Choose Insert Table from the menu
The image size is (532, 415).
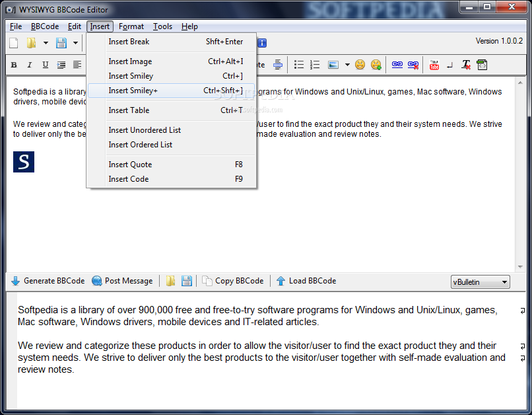coord(172,110)
